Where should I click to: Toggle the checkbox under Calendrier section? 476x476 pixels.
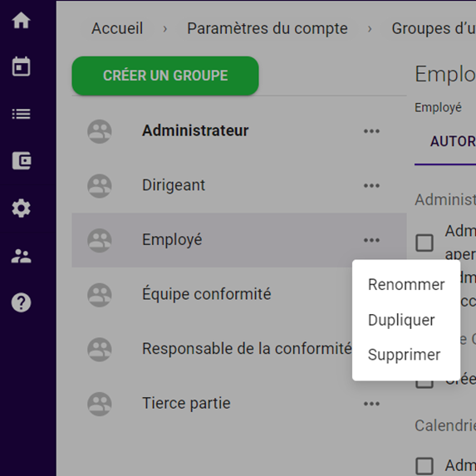(x=424, y=466)
